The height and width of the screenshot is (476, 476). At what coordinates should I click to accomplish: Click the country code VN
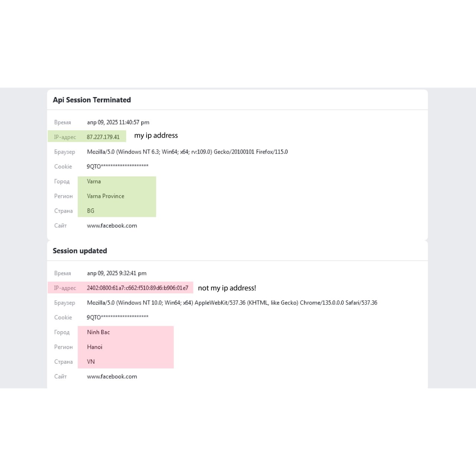pyautogui.click(x=91, y=362)
